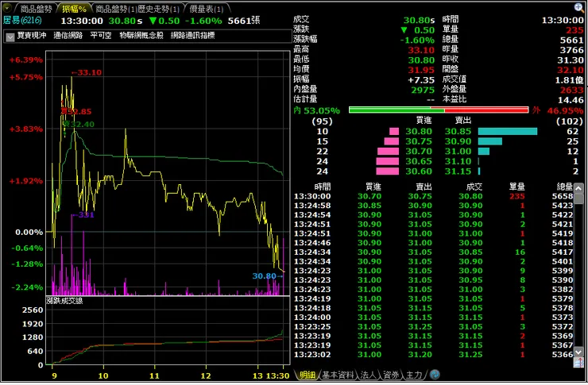Click ask price 30.85 in order book
The image size is (588, 385).
pos(458,132)
